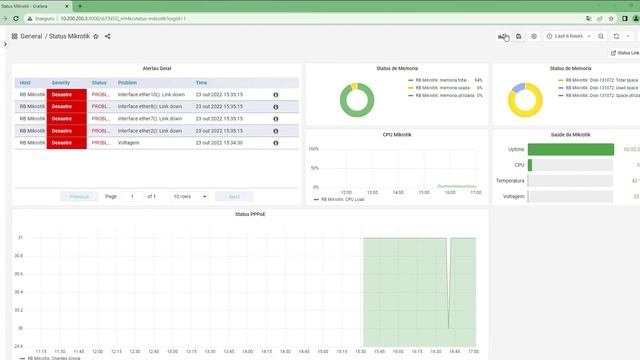
Task: Click the Previous page button
Action: (x=79, y=197)
